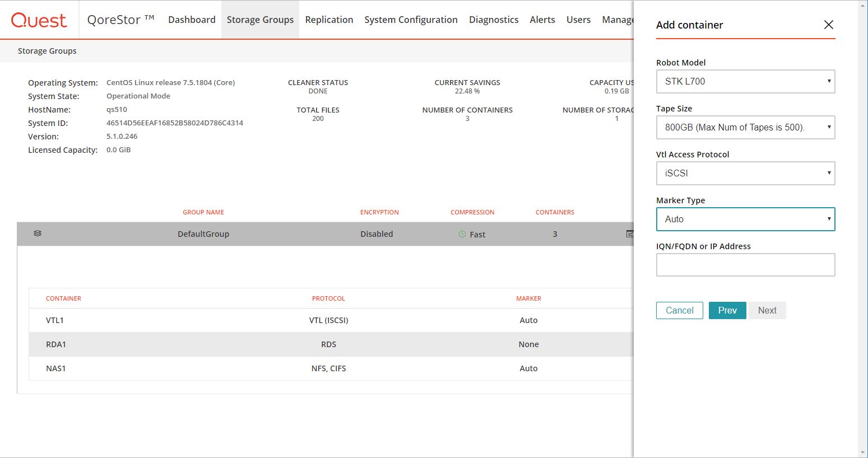
Task: Open the Tape Size dropdown
Action: [745, 127]
